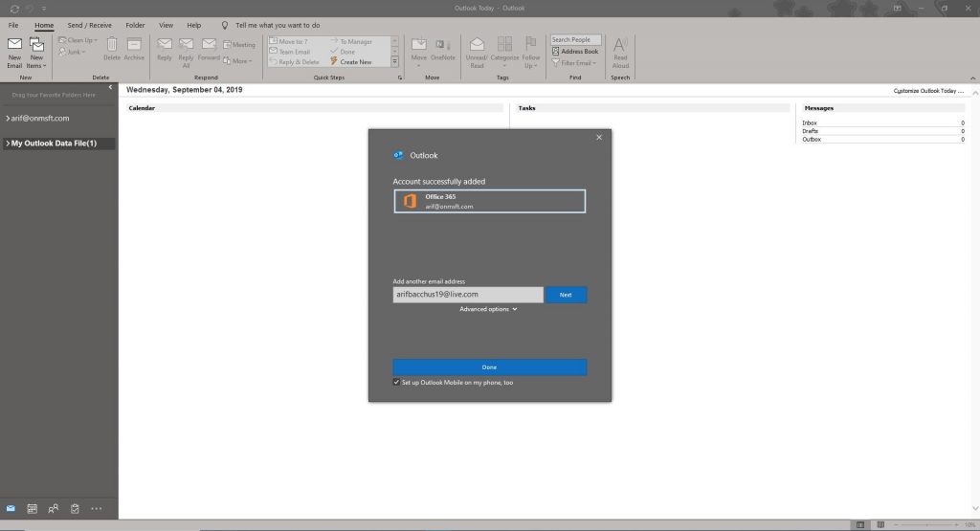Viewport: 980px width, 531px height.
Task: Click the Office 365 account logo
Action: [409, 201]
